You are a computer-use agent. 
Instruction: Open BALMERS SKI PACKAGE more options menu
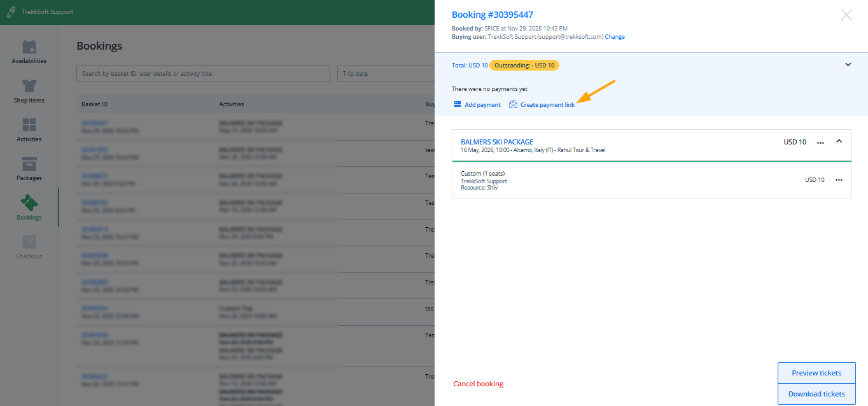coord(820,143)
